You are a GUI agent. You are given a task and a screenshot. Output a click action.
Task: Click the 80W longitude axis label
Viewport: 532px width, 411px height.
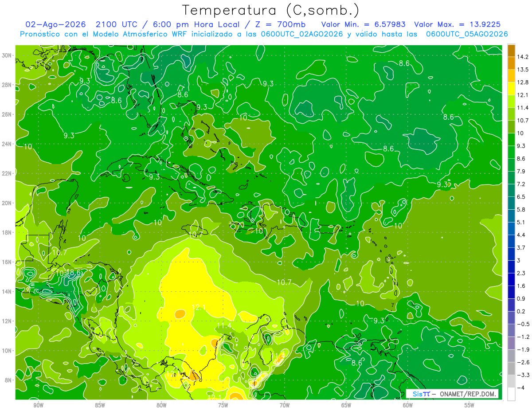click(x=161, y=405)
